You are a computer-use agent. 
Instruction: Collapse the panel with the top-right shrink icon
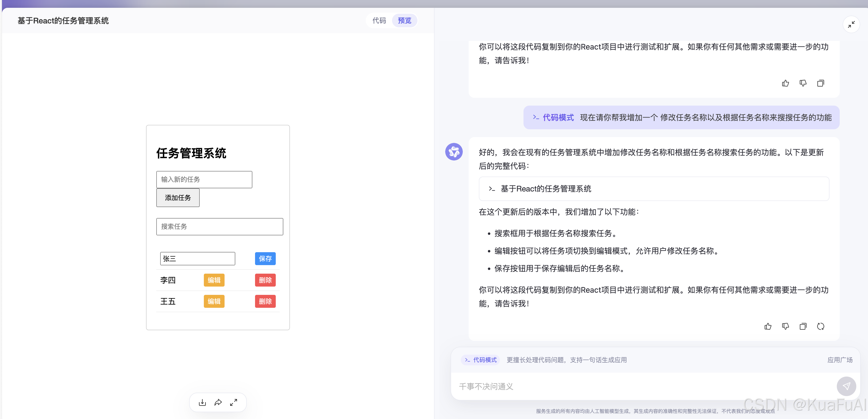[851, 25]
